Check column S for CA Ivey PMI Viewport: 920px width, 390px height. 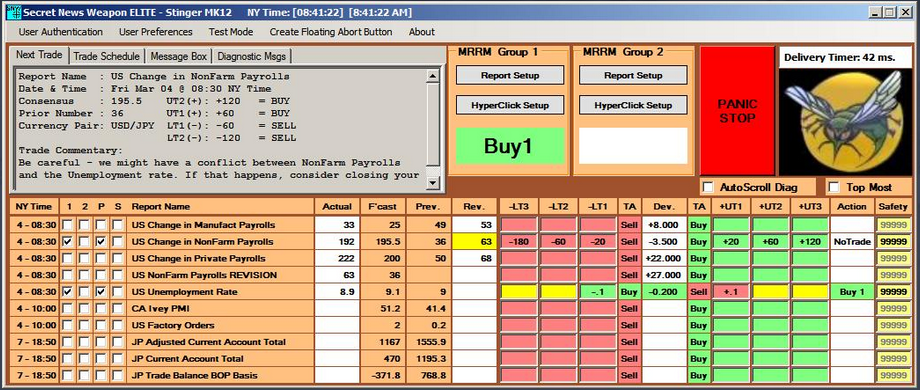[118, 308]
